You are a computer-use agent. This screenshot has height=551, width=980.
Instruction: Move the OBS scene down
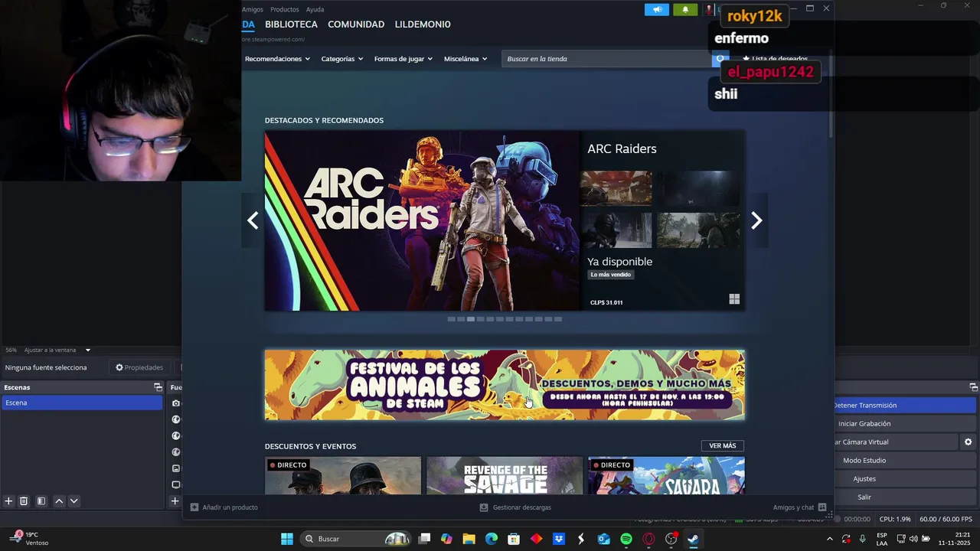coord(74,501)
